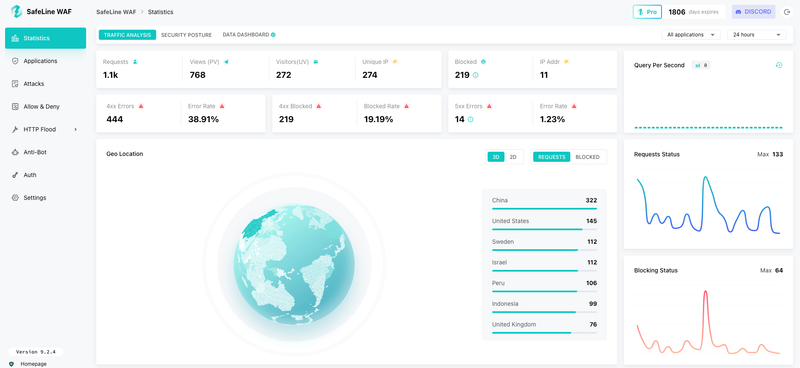The height and width of the screenshot is (368, 800).
Task: Click the China progress bar
Action: point(544,209)
